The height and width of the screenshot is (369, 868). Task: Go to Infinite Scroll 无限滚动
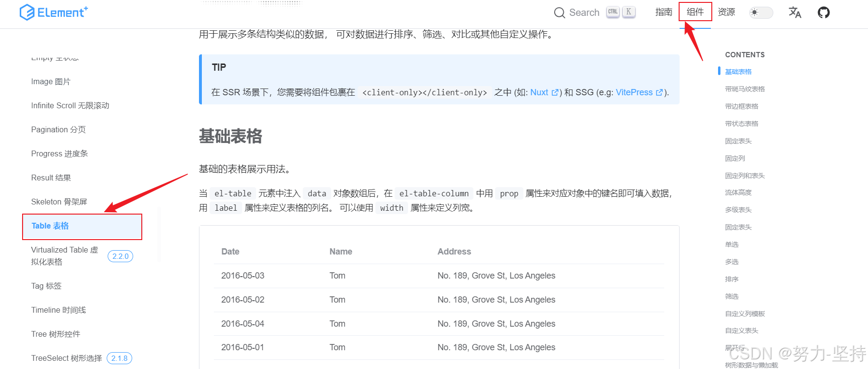click(70, 105)
